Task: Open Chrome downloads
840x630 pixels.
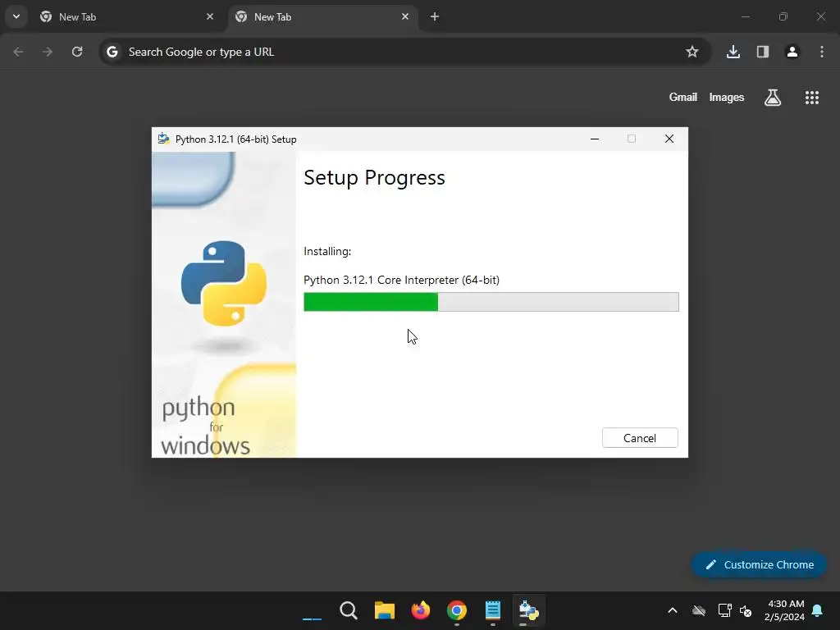Action: coord(733,52)
